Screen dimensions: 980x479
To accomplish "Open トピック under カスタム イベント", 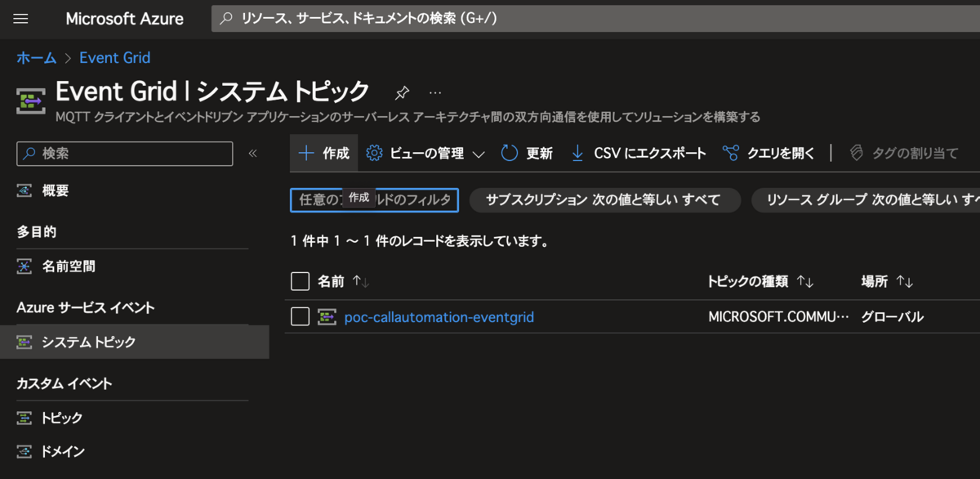I will click(62, 418).
